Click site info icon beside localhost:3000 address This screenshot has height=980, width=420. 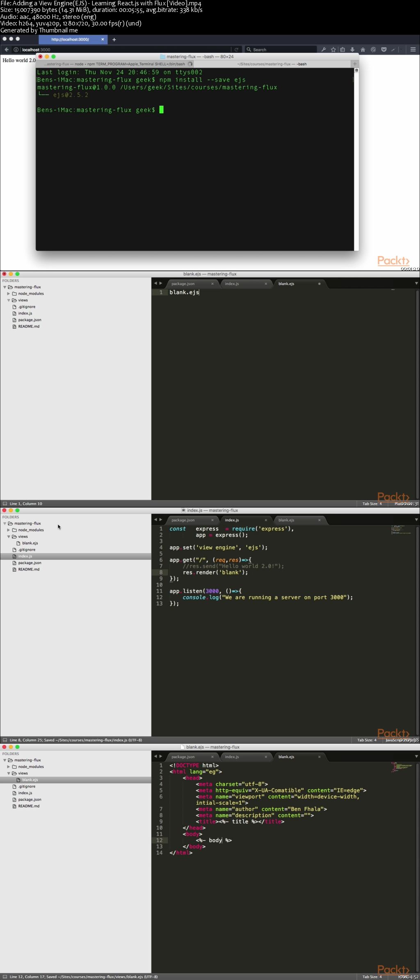pos(16,50)
